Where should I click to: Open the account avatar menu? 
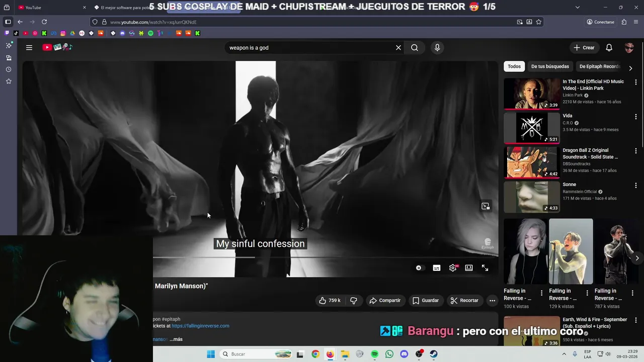pos(629,48)
